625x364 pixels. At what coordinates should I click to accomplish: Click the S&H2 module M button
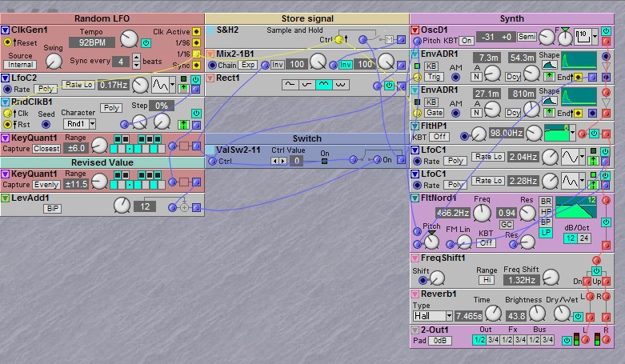click(x=390, y=39)
